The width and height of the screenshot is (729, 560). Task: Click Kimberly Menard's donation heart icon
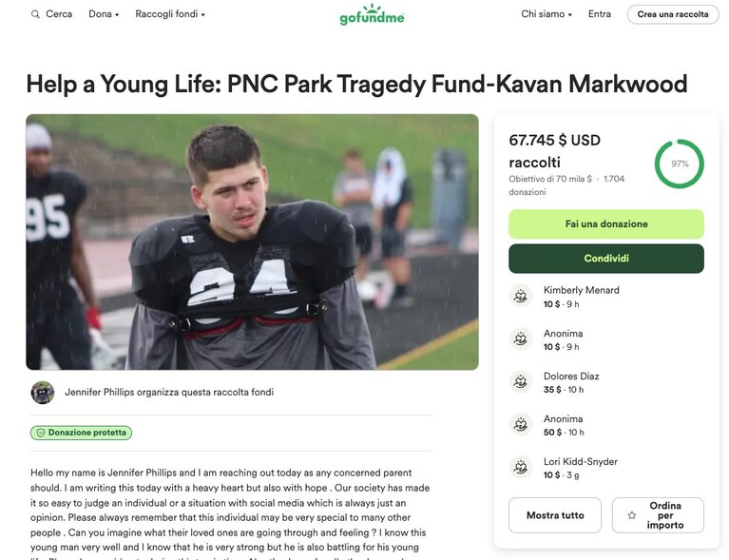click(x=521, y=296)
